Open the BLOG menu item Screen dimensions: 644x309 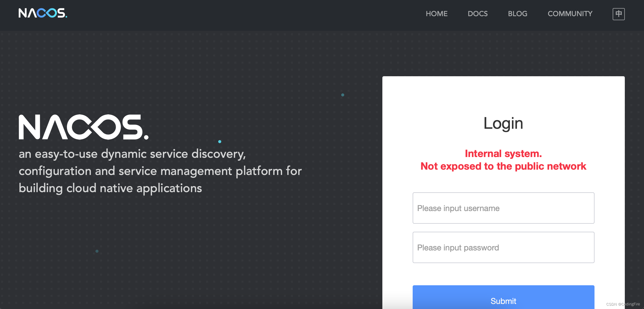tap(517, 14)
